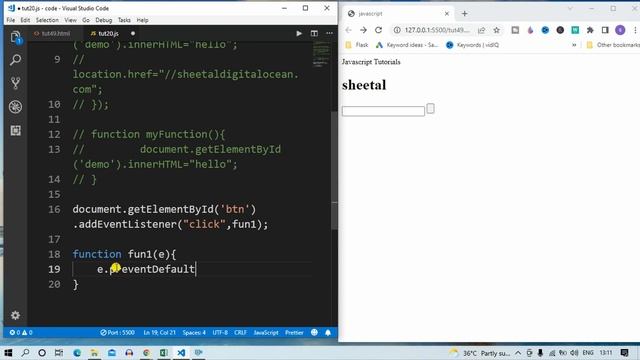
Task: Click the Port : 5500 Live Server button
Action: [x=118, y=333]
